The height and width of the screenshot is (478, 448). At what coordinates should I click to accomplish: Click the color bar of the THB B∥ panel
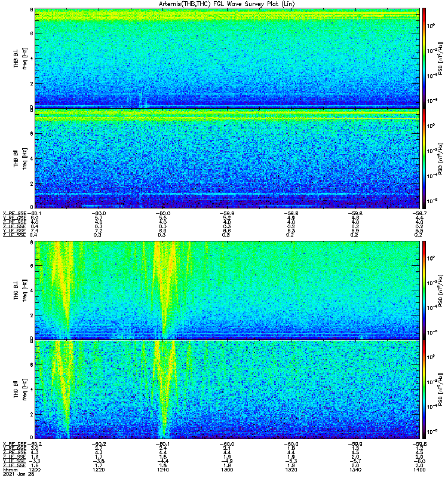coord(424,158)
